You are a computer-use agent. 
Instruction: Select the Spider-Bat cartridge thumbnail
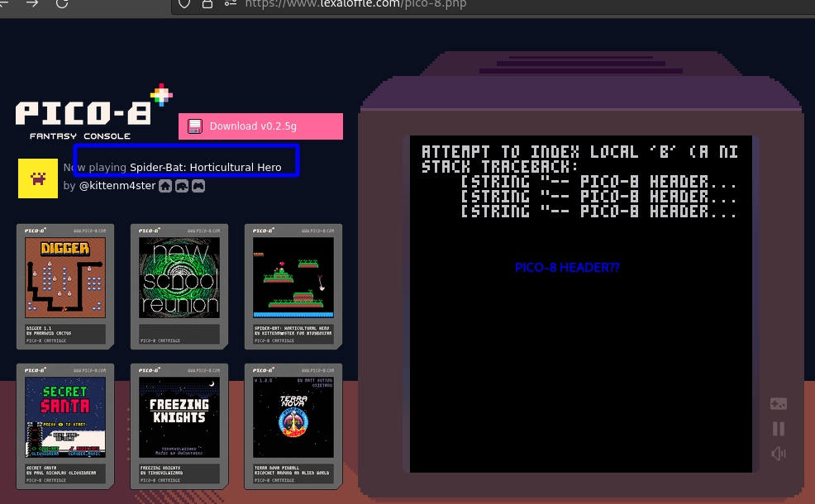[293, 287]
